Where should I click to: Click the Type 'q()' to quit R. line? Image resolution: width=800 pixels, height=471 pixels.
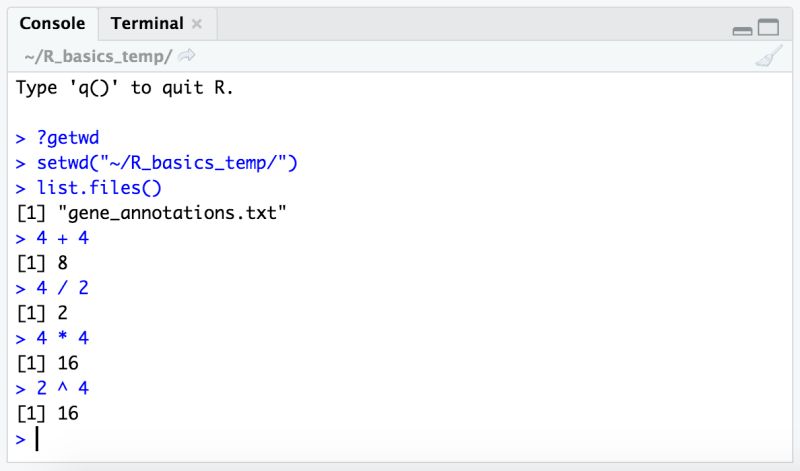pos(124,88)
